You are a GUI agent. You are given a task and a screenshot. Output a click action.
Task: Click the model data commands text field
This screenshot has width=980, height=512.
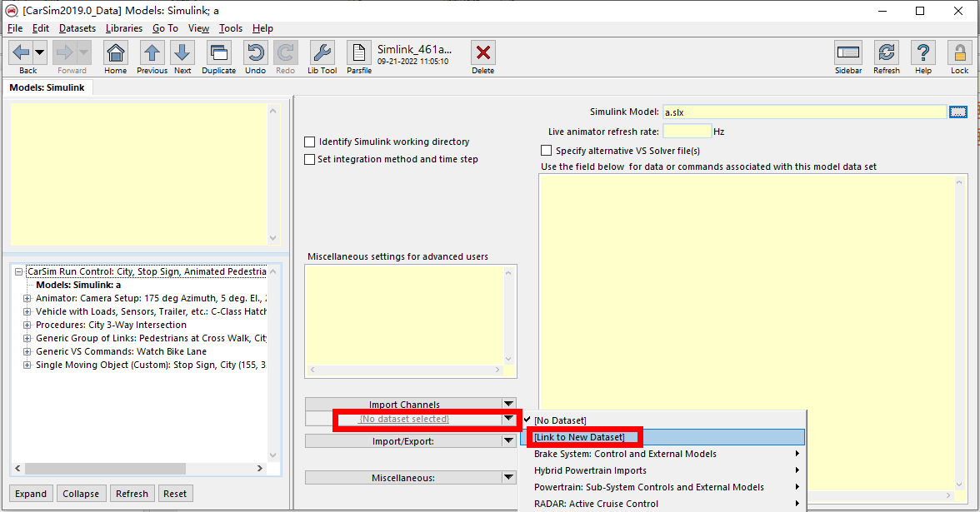(x=747, y=332)
